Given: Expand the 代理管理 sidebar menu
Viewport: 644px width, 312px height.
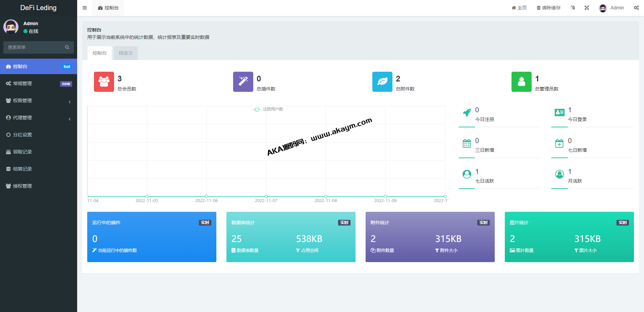Looking at the screenshot, I should pyautogui.click(x=39, y=118).
